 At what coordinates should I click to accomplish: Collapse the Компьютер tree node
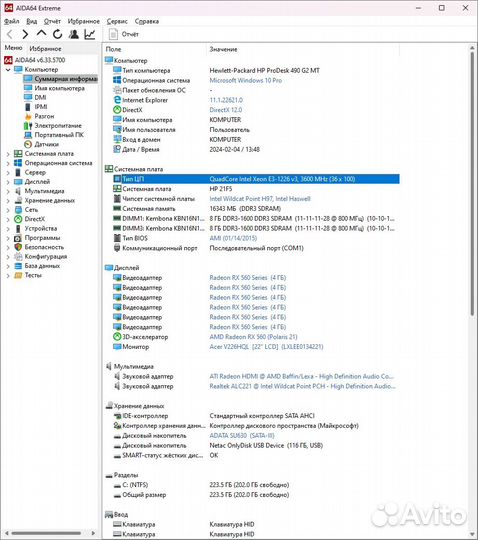click(x=8, y=70)
